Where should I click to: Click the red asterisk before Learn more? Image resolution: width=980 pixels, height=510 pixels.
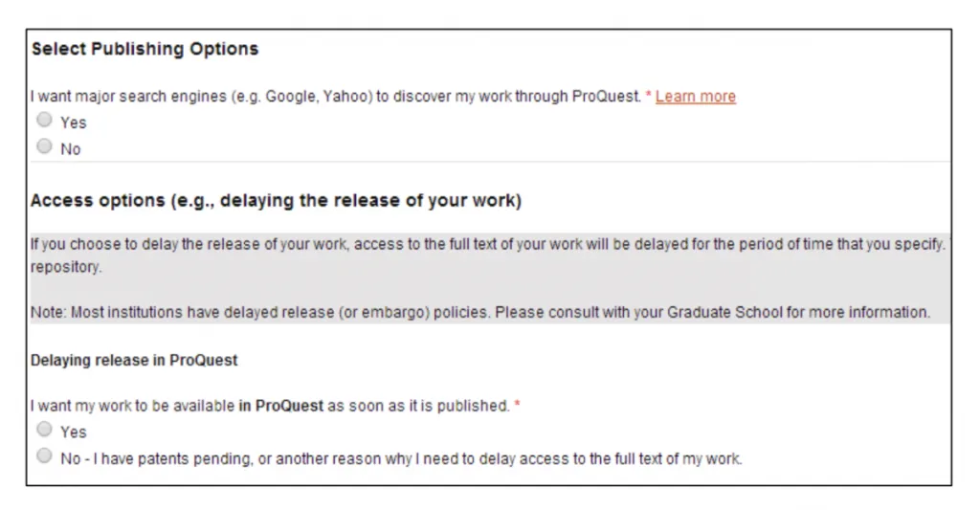pyautogui.click(x=648, y=97)
